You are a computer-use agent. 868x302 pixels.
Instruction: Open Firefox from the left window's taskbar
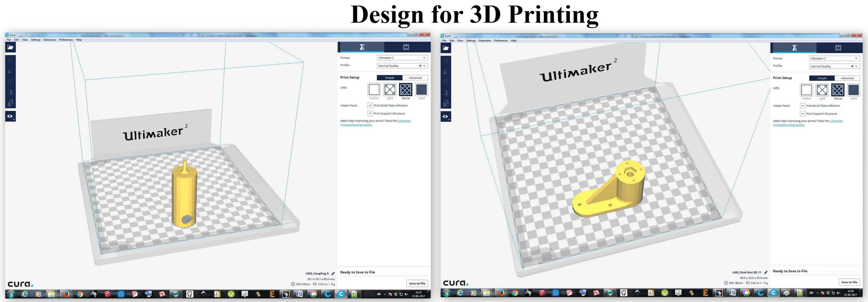(66, 294)
